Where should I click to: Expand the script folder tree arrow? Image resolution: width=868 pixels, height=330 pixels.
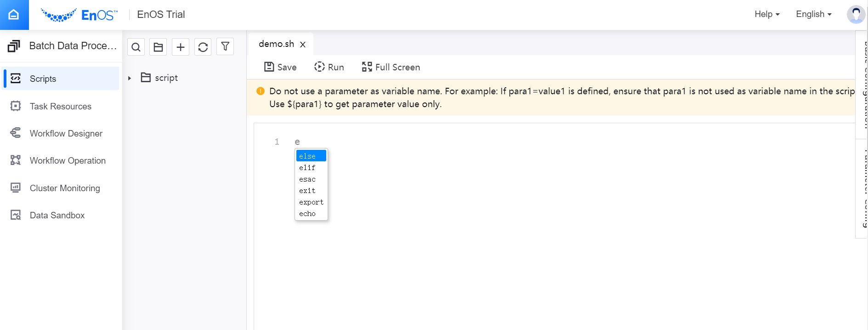pyautogui.click(x=130, y=78)
